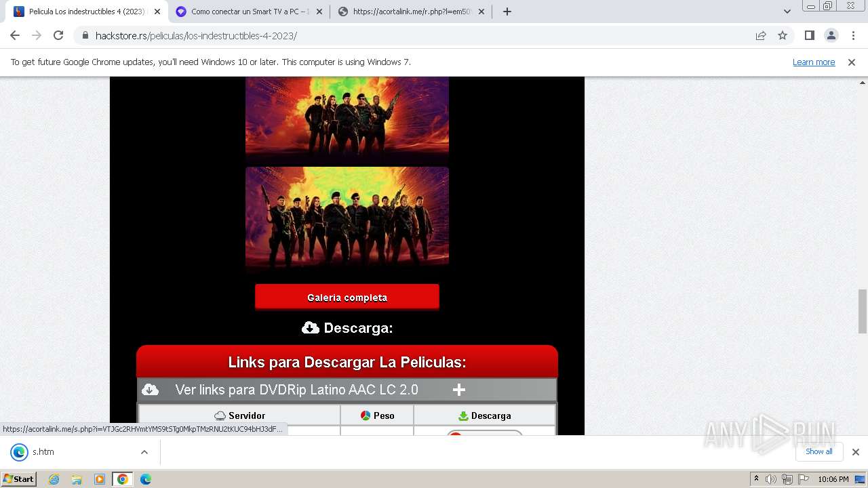Share this page icon in address bar

(761, 35)
